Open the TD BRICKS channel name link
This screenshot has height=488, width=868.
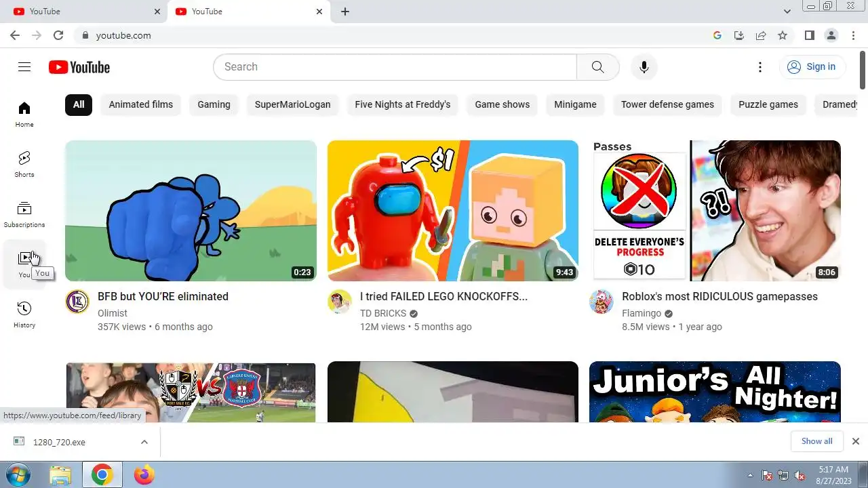click(x=383, y=313)
